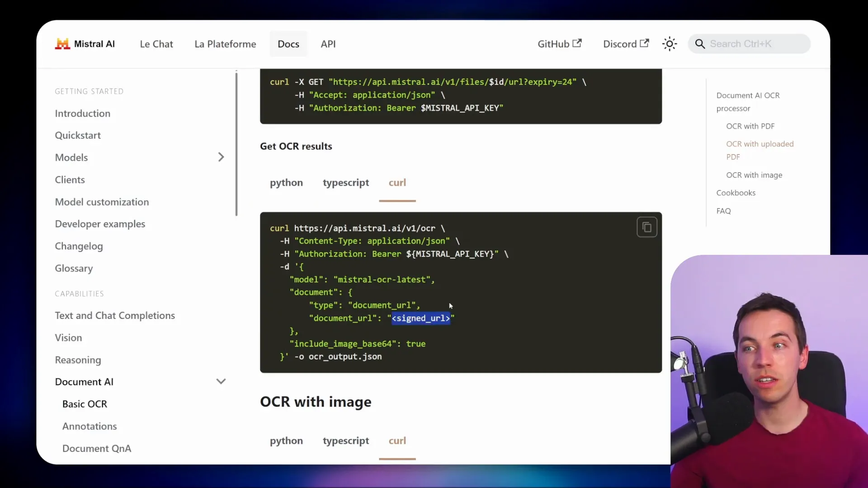Click the files URL in the GET command
This screenshot has width=868, height=488.
pyautogui.click(x=453, y=82)
